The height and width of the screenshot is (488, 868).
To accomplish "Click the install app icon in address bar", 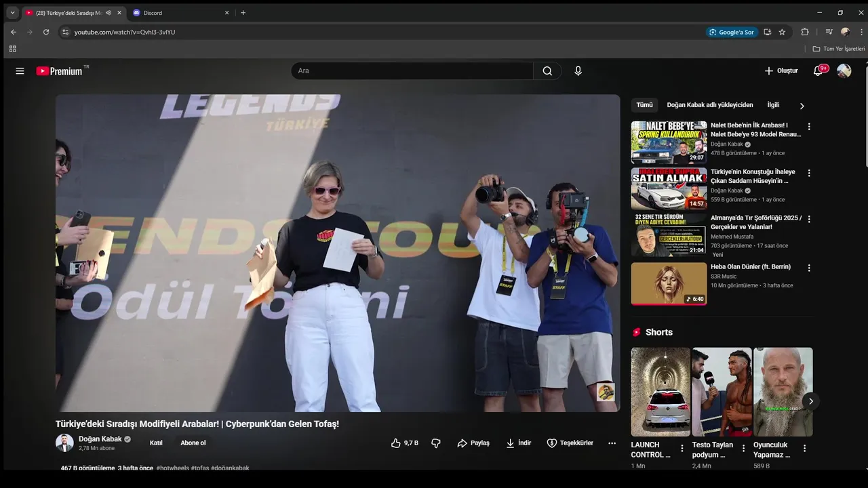I will pyautogui.click(x=768, y=32).
